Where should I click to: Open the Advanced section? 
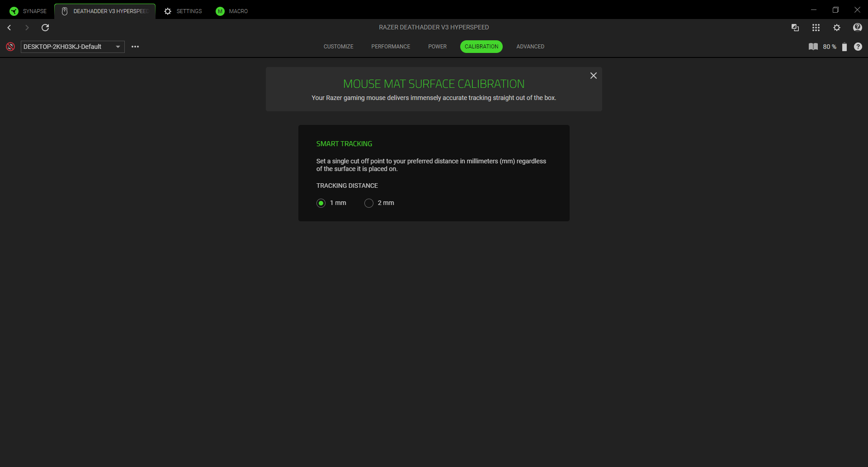[x=530, y=47]
